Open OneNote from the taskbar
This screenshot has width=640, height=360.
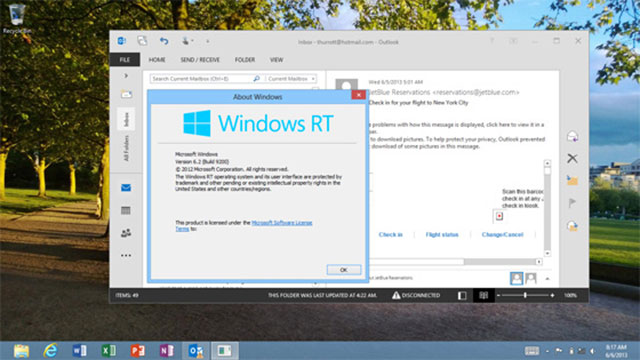pos(167,351)
